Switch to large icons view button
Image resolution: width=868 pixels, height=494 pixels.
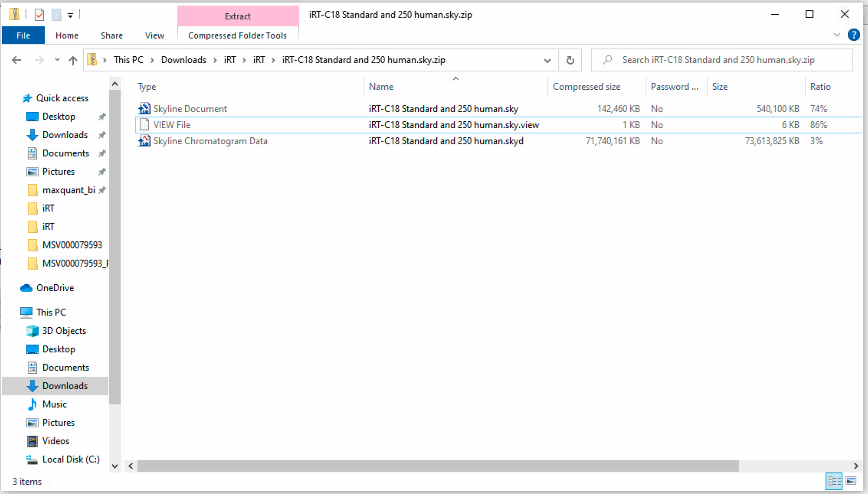[x=851, y=481]
